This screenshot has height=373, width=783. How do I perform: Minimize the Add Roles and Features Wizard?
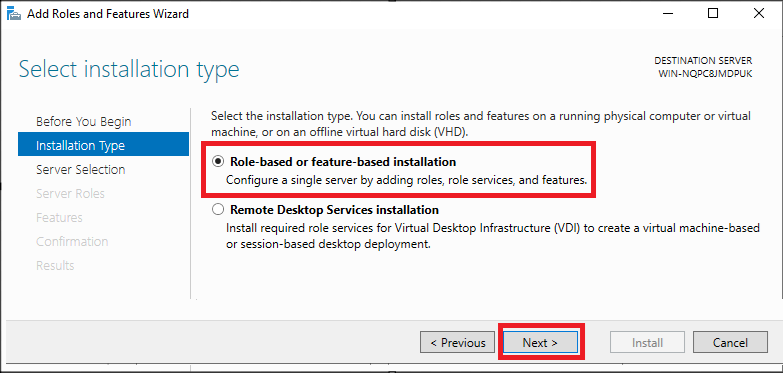click(668, 13)
